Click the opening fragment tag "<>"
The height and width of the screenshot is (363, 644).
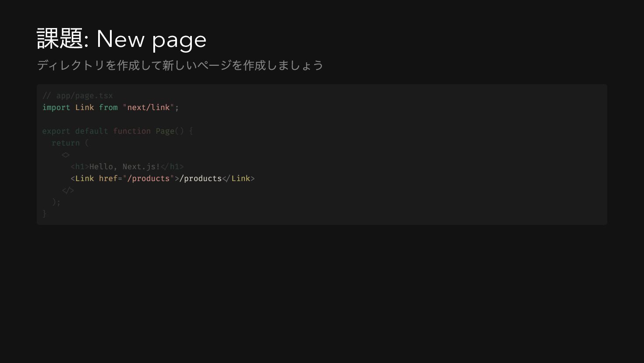click(x=66, y=155)
